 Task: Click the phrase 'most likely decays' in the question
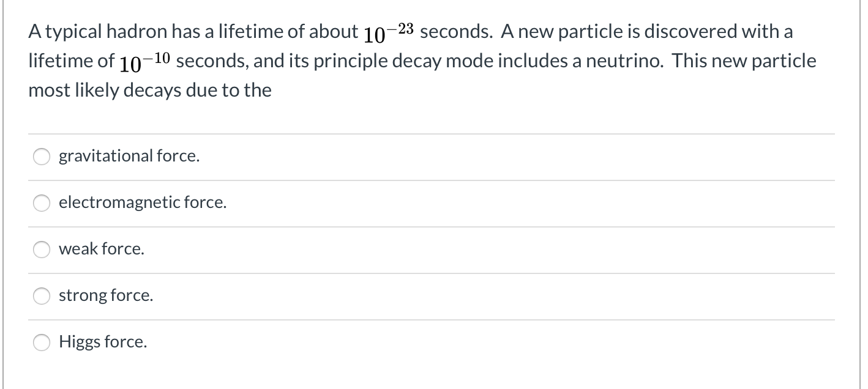click(x=104, y=90)
